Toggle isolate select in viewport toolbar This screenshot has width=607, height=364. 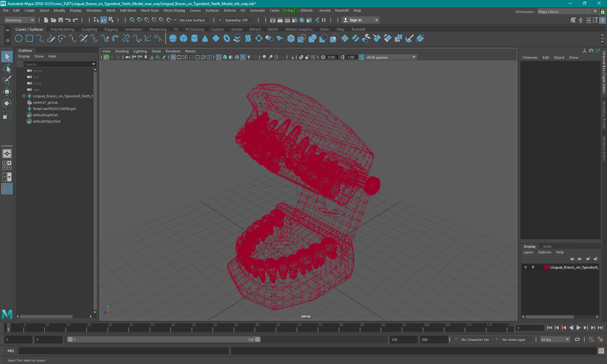tap(292, 57)
